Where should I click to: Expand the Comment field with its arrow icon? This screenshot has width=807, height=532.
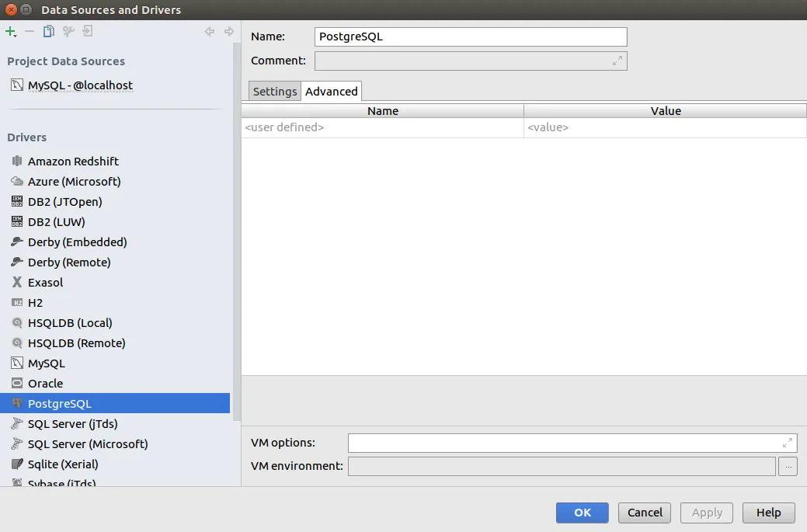click(x=617, y=61)
